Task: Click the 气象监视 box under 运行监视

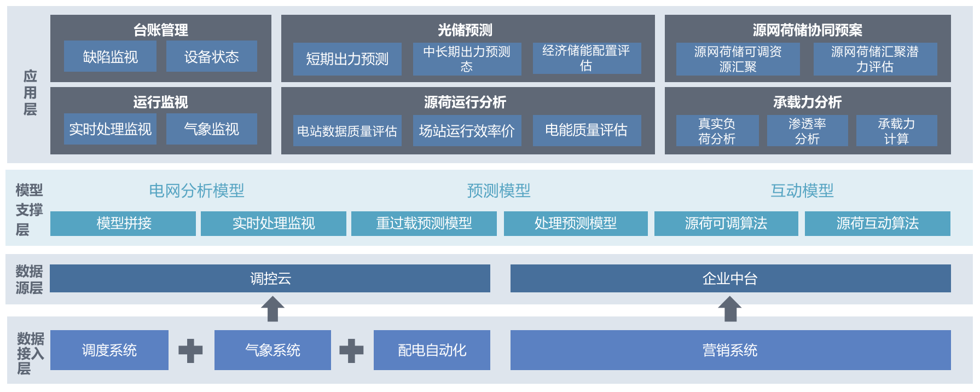Action: tap(211, 129)
